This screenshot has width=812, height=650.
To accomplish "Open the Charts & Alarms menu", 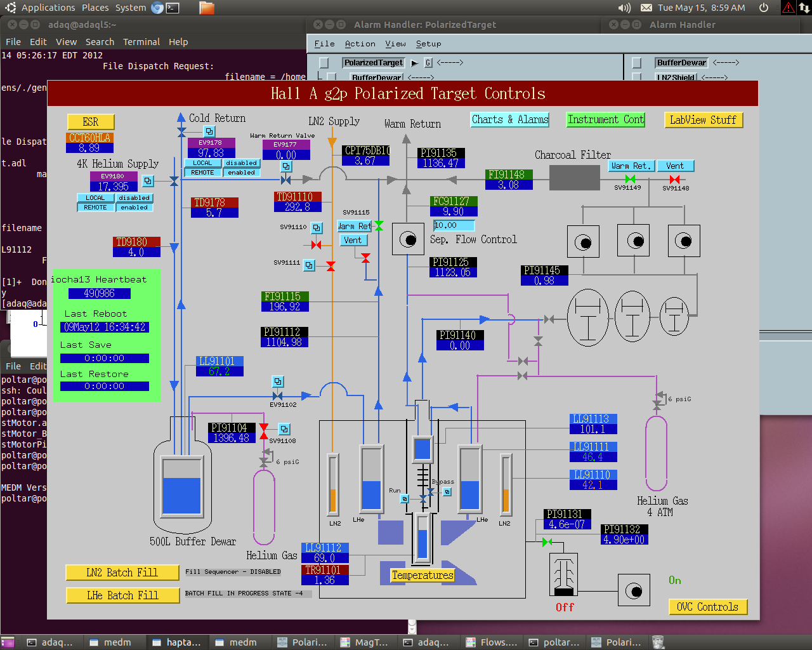I will pos(510,119).
